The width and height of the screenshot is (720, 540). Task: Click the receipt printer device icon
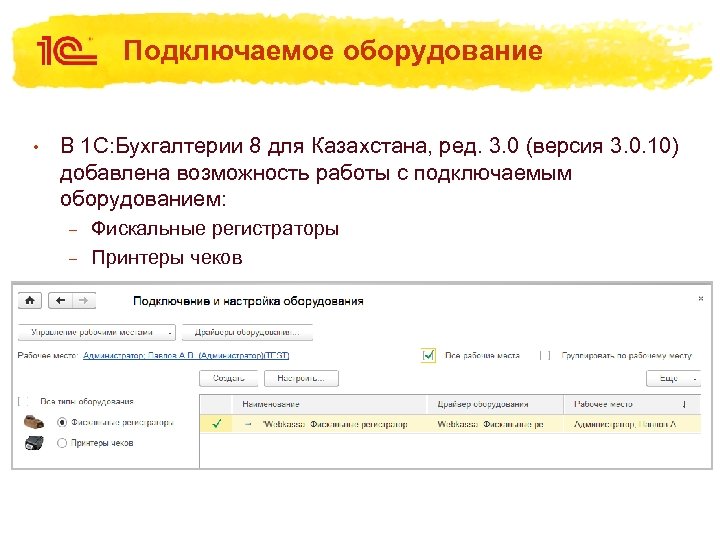coord(34,443)
